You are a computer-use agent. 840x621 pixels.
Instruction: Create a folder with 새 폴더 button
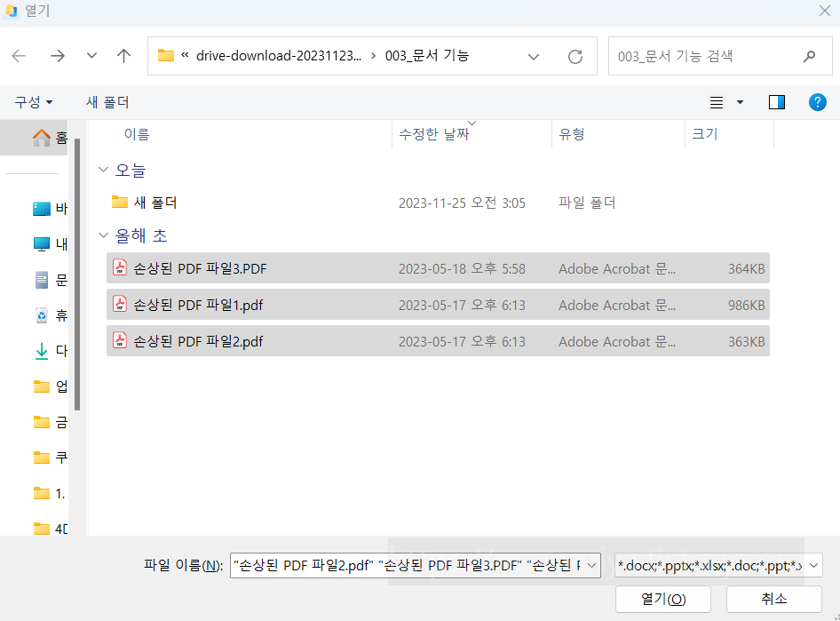[x=107, y=102]
